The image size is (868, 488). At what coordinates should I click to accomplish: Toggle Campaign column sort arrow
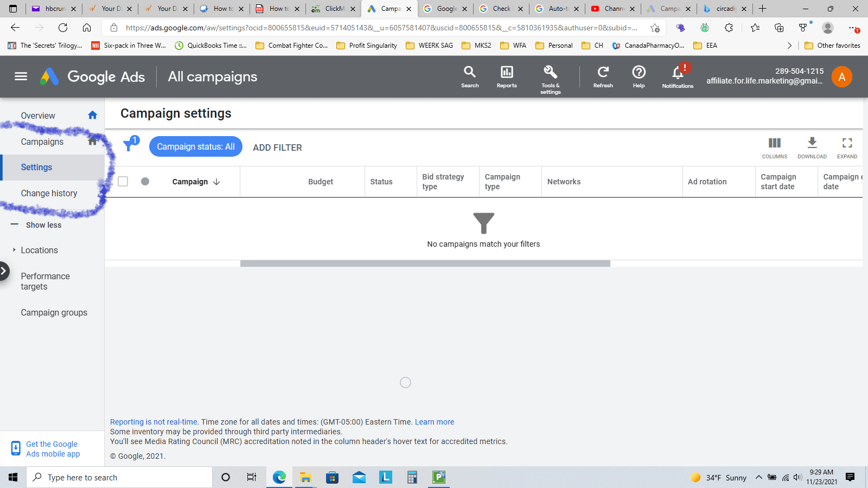pyautogui.click(x=216, y=182)
